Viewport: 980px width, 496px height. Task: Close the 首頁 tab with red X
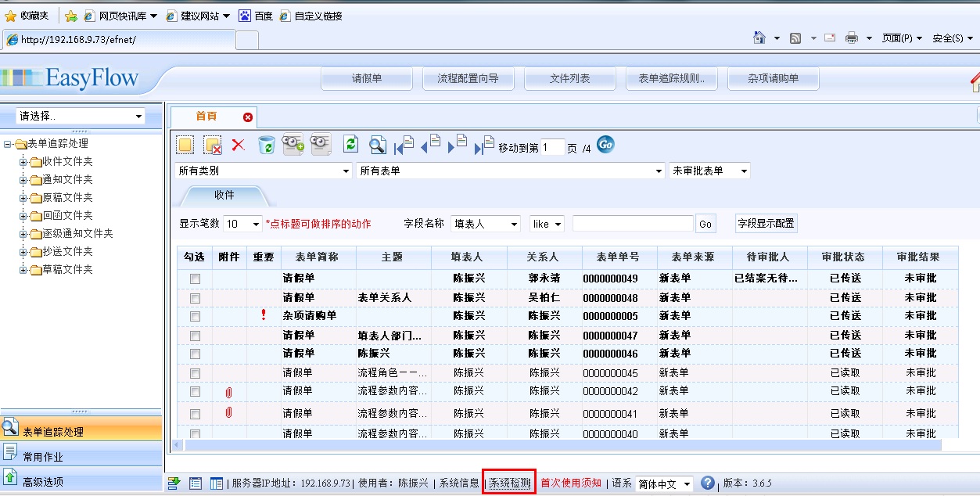click(248, 117)
